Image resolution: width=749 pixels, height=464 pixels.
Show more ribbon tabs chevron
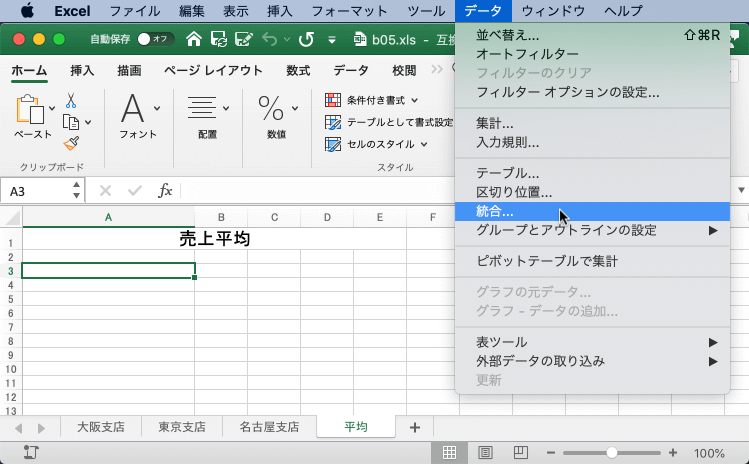[x=437, y=70]
